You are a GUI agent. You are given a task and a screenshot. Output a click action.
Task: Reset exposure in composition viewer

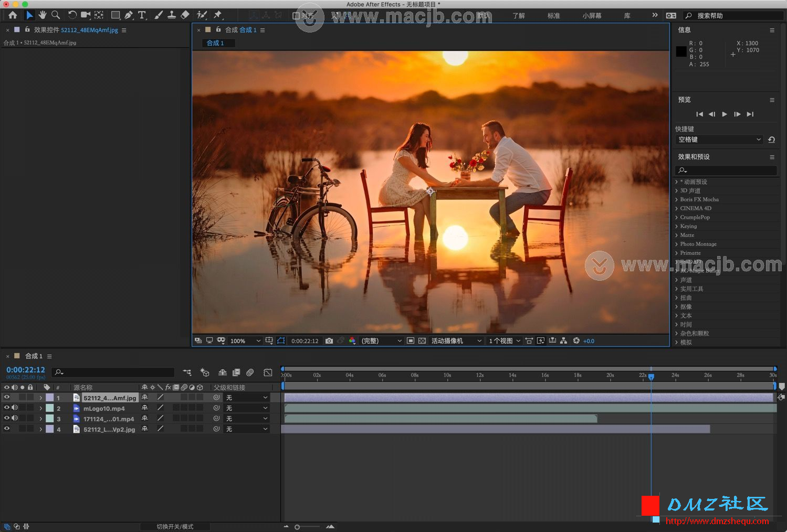click(x=576, y=341)
